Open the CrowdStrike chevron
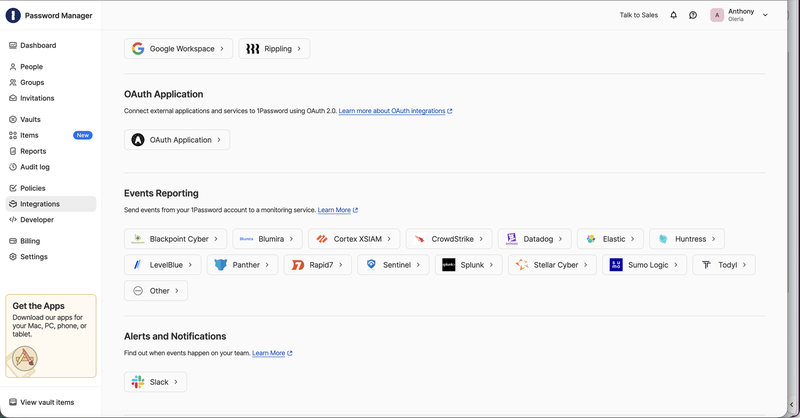Image resolution: width=800 pixels, height=418 pixels. (481, 239)
